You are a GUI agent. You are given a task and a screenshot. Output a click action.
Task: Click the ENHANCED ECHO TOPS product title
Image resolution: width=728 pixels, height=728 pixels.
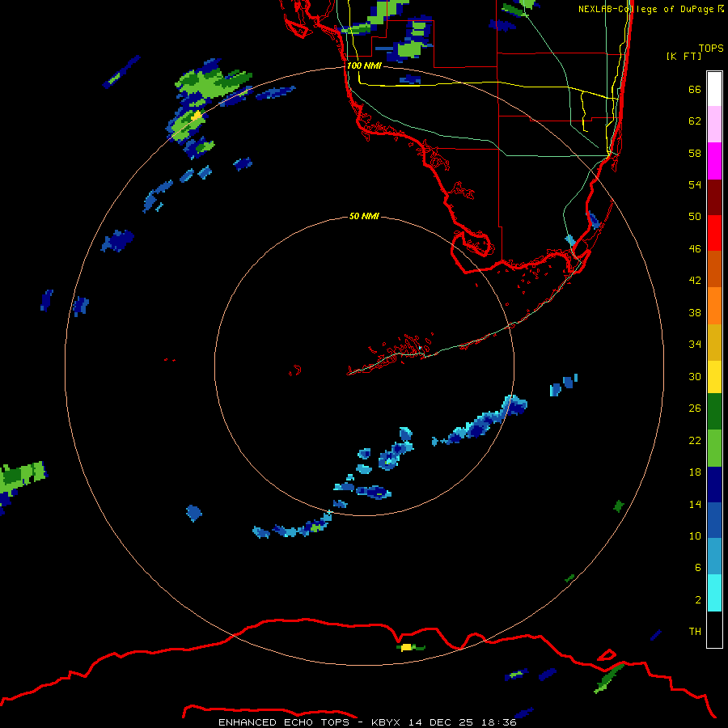pos(284,722)
